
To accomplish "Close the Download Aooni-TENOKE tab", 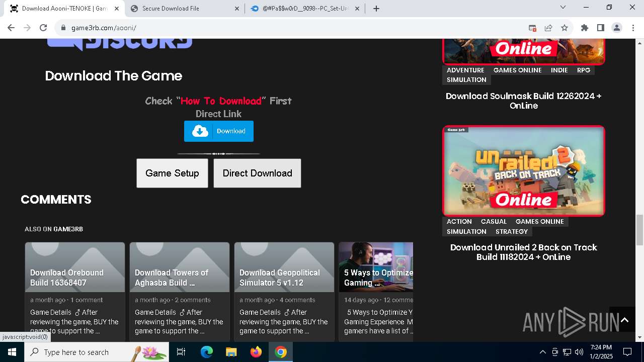I will [117, 8].
